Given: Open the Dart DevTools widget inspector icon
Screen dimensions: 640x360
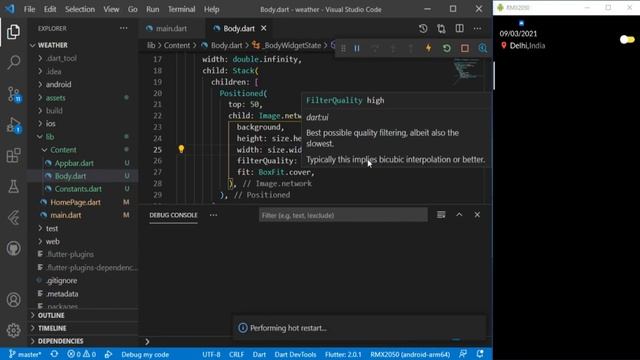Looking at the screenshot, I should click(x=483, y=48).
